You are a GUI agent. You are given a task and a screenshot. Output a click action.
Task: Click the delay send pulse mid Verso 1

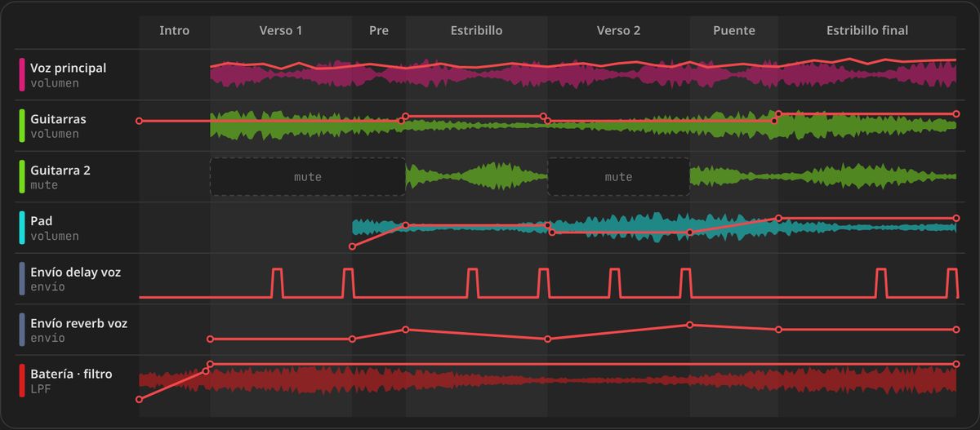pos(277,282)
